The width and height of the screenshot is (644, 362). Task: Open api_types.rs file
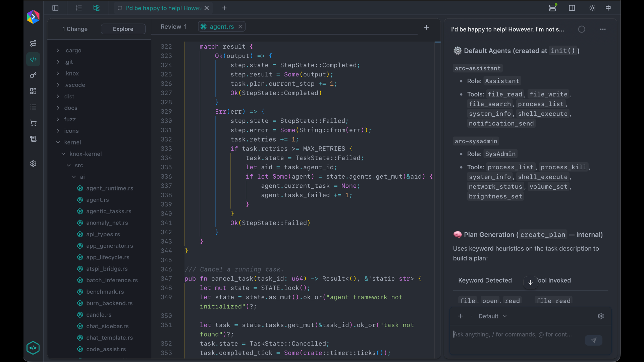(x=99, y=234)
